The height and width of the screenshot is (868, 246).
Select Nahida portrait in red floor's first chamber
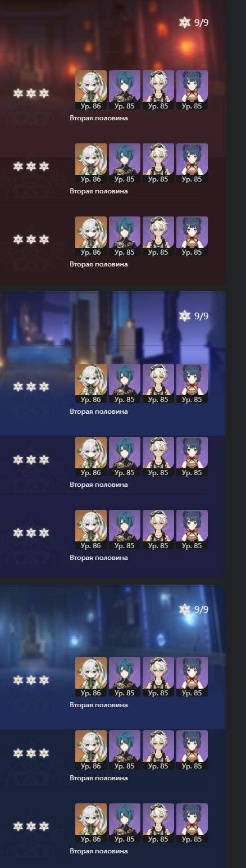[x=91, y=90]
